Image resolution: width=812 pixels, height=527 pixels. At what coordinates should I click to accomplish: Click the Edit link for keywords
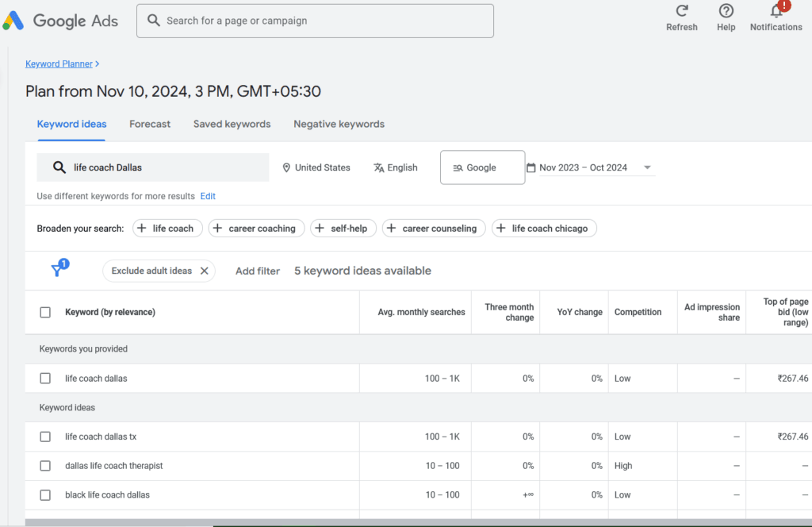pyautogui.click(x=208, y=195)
